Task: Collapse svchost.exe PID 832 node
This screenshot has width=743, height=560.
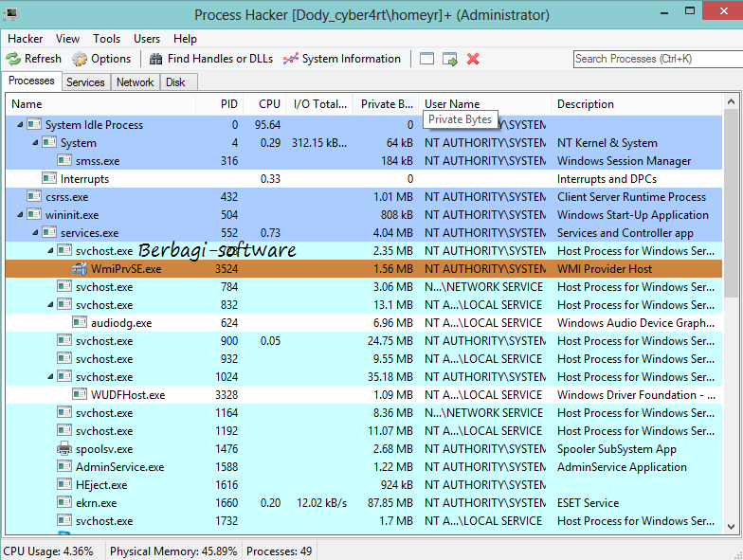Action: click(50, 305)
